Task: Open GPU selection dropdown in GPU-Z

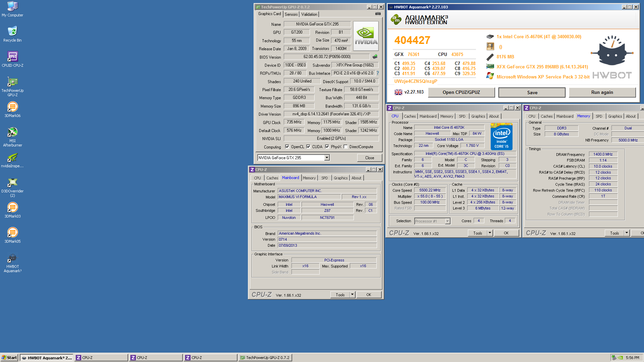Action: click(x=327, y=158)
